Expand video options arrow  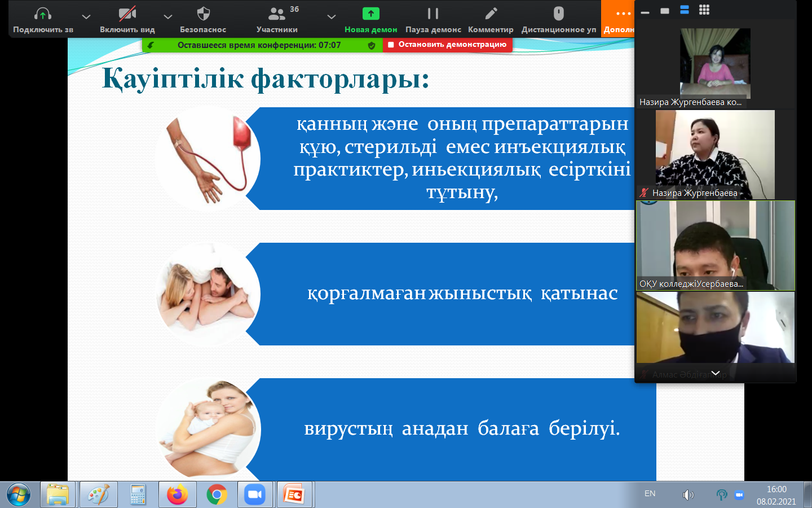(x=168, y=17)
